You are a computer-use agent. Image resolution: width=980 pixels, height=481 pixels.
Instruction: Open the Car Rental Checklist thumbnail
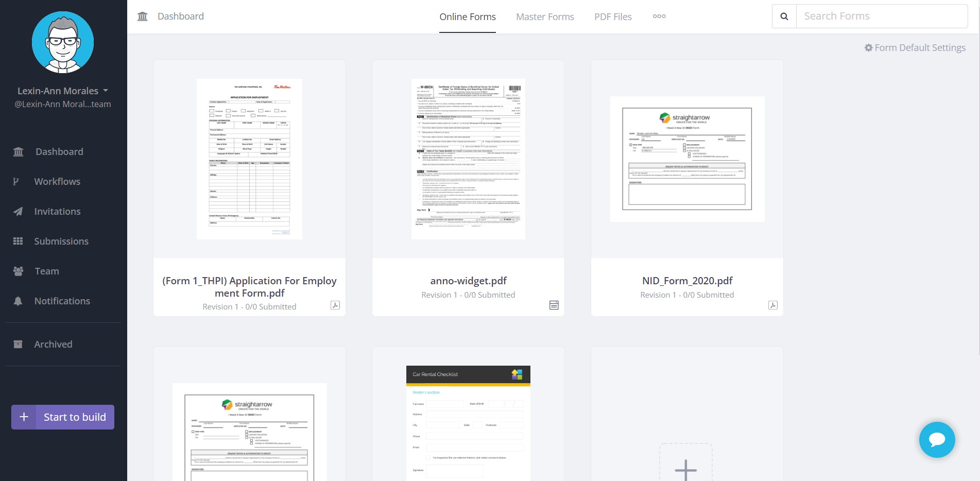[468, 422]
